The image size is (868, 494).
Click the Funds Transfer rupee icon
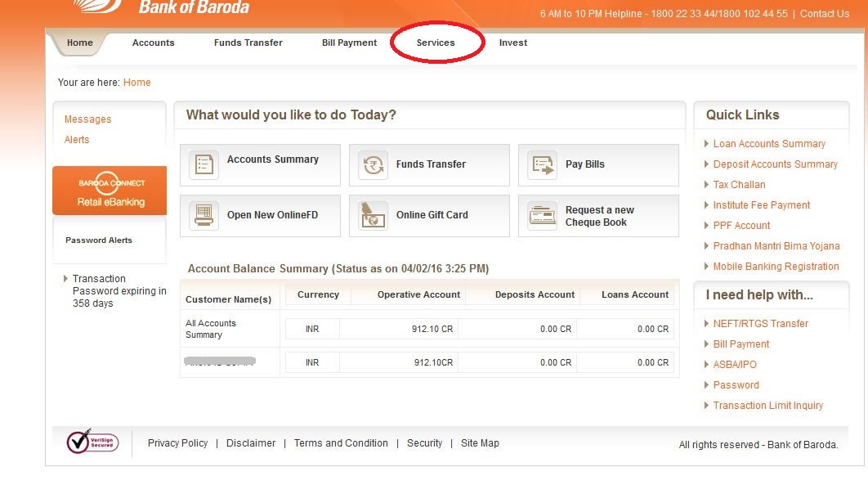[x=374, y=165]
